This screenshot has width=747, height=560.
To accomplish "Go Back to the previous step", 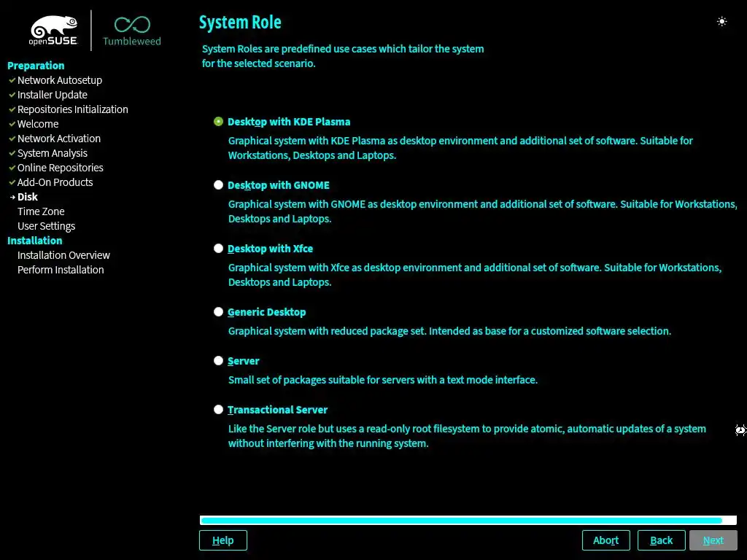I will [x=661, y=540].
